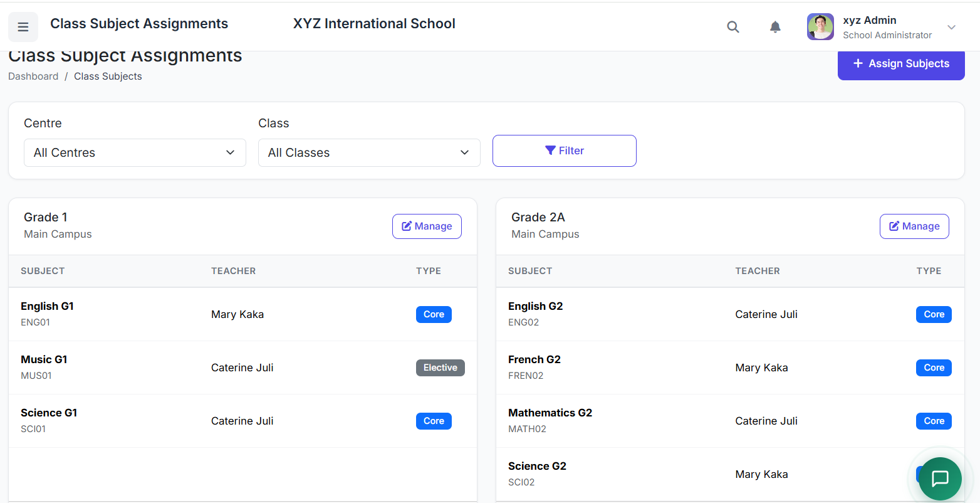
Task: Click the xyz Admin user name
Action: pos(869,20)
